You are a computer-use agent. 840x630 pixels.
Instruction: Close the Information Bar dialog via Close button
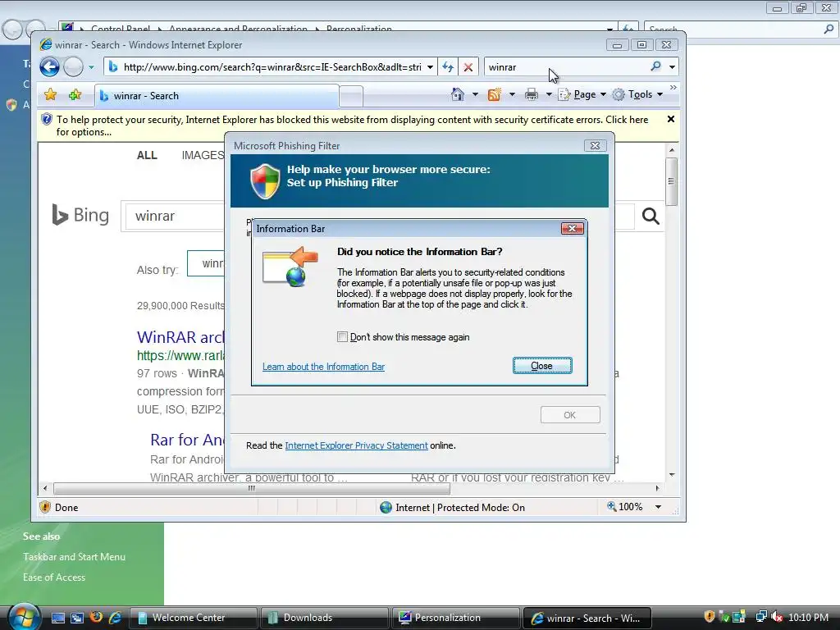pos(542,366)
